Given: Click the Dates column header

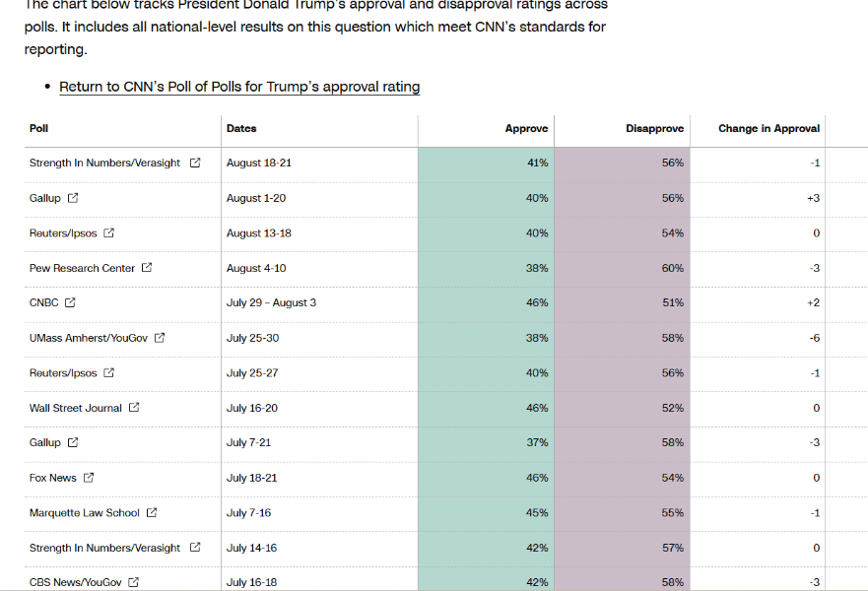Looking at the screenshot, I should (241, 128).
